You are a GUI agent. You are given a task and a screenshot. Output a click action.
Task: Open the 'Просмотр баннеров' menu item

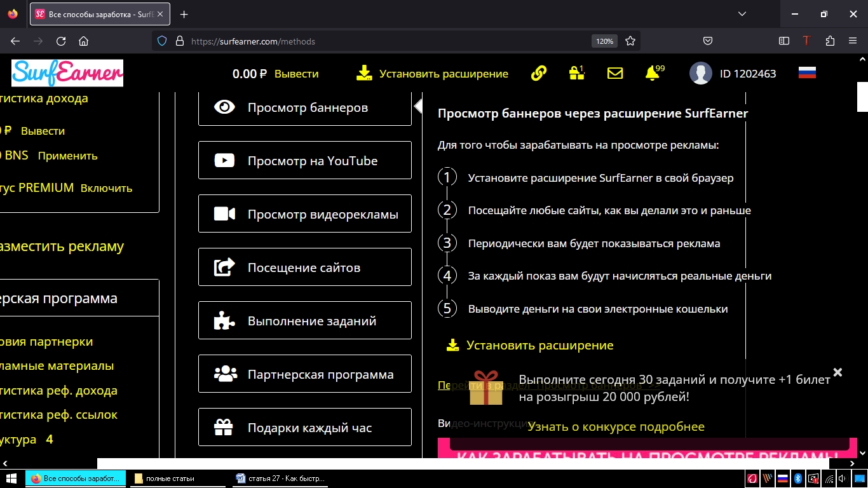pyautogui.click(x=305, y=107)
